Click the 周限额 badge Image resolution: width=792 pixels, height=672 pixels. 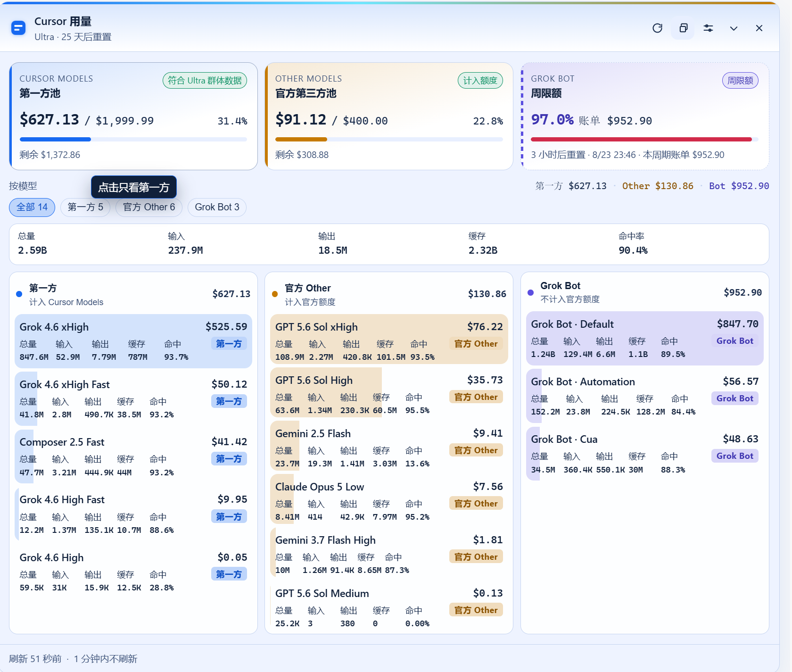click(x=740, y=81)
